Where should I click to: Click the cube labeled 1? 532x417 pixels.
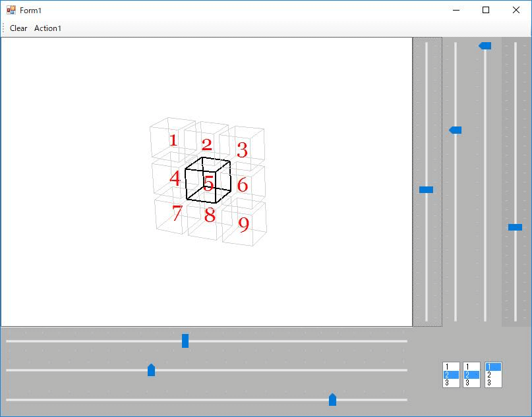[173, 140]
